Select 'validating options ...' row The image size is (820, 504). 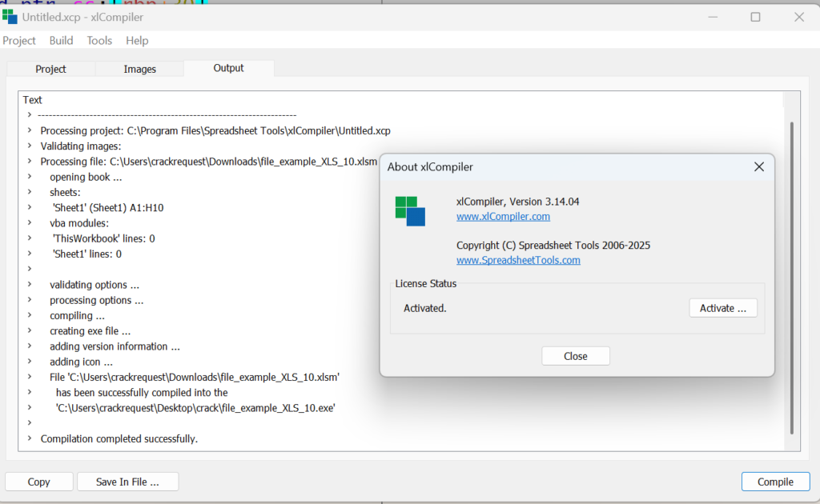[94, 285]
